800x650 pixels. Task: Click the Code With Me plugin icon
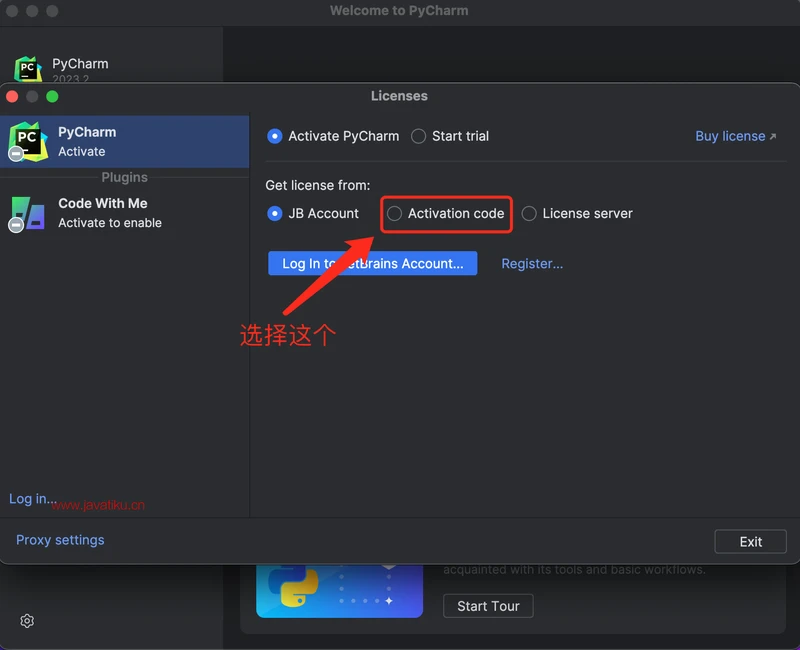coord(27,213)
